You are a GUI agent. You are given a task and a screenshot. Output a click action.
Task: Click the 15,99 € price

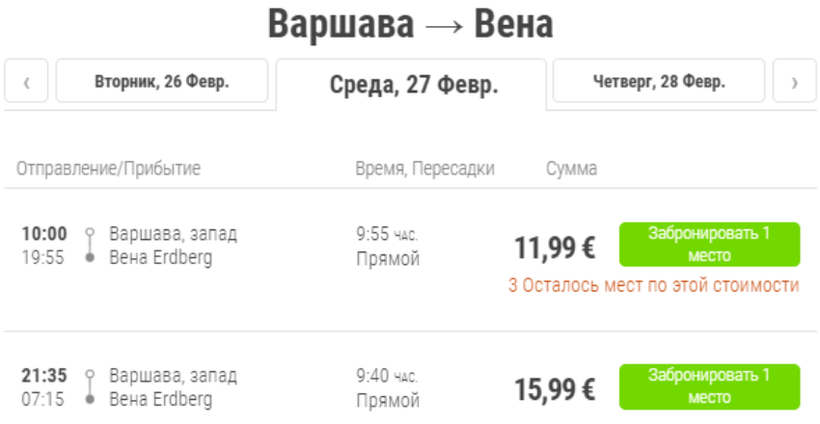coord(555,389)
